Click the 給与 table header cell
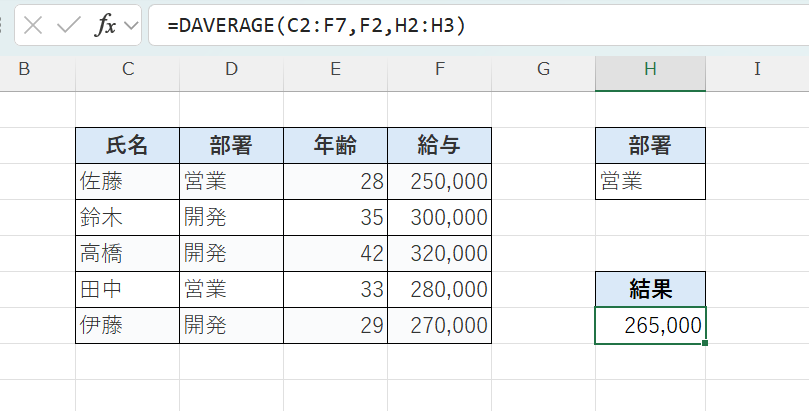Viewport: 809px width, 411px height. [x=439, y=146]
